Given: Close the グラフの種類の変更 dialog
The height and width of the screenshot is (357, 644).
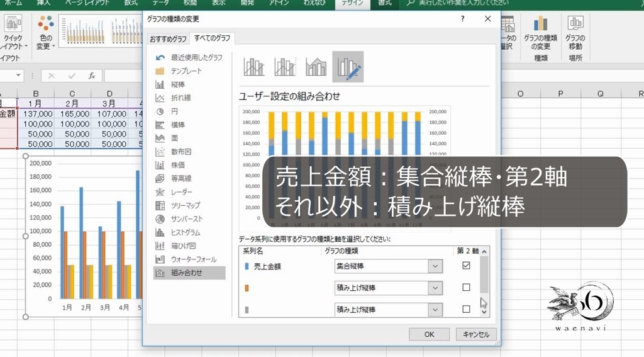Looking at the screenshot, I should click(x=488, y=19).
